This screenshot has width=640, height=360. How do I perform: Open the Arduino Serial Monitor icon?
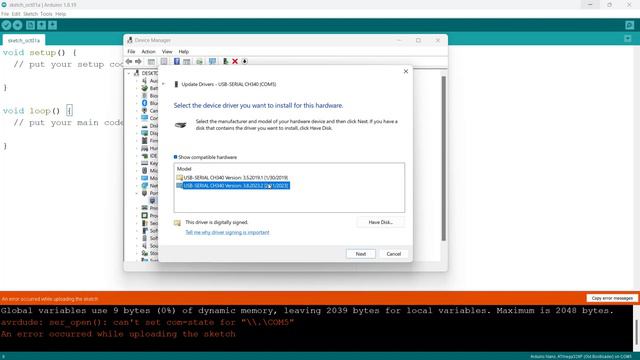(629, 25)
